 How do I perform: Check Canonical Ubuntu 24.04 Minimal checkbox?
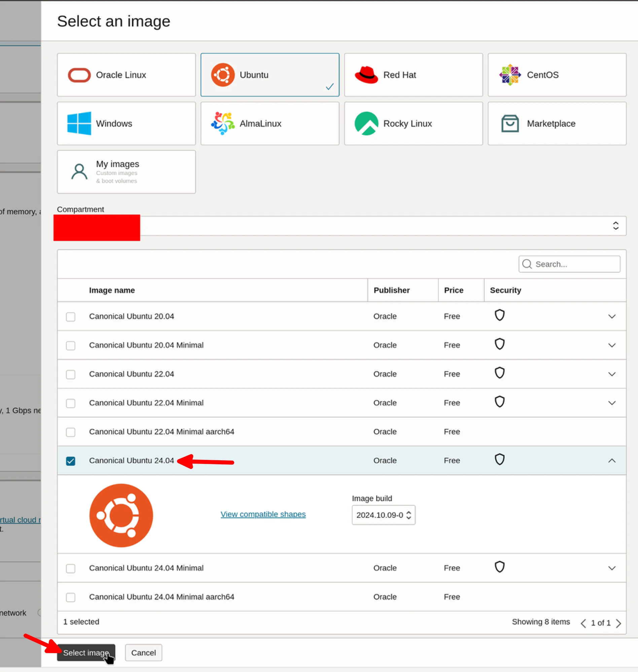[71, 569]
